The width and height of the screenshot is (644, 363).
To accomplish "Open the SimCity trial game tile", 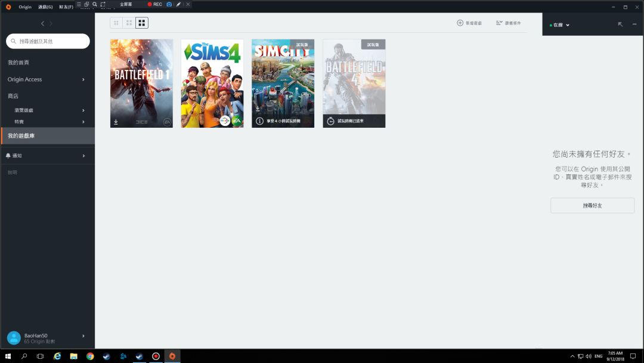I will point(283,84).
